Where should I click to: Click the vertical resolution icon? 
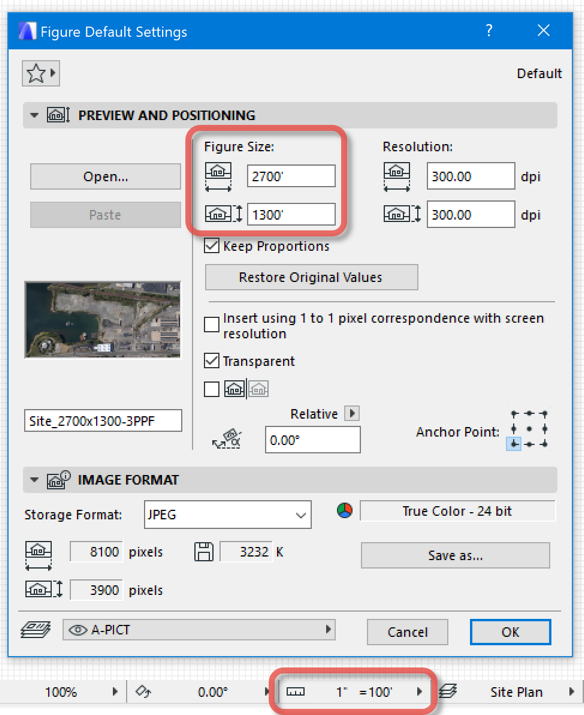(x=402, y=213)
